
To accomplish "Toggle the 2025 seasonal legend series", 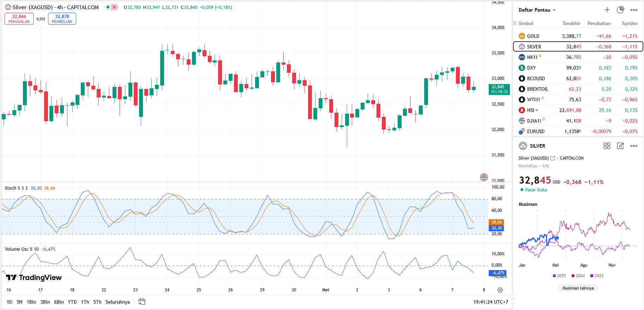I will point(559,276).
